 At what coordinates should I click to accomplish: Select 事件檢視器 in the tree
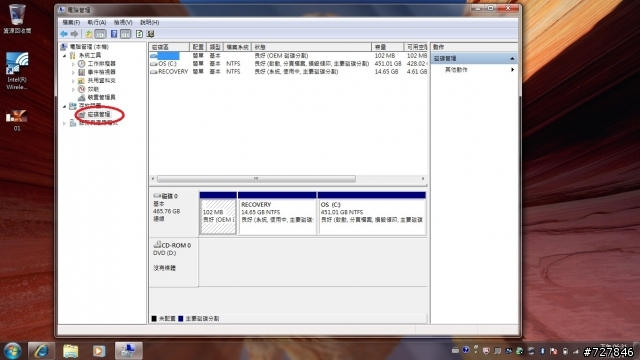pyautogui.click(x=101, y=72)
